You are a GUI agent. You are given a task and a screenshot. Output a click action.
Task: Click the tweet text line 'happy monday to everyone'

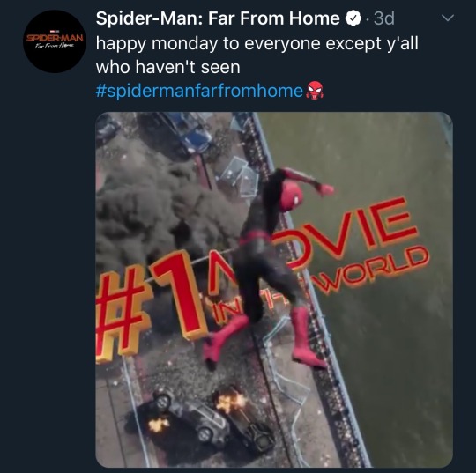pyautogui.click(x=208, y=43)
